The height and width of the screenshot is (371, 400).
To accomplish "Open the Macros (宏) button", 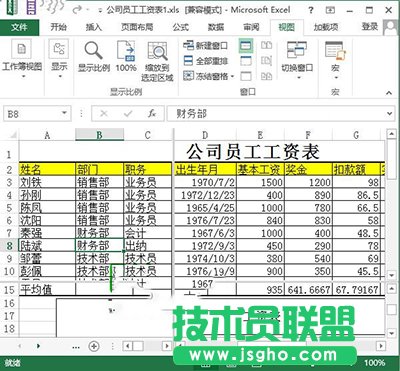I will pos(335,59).
